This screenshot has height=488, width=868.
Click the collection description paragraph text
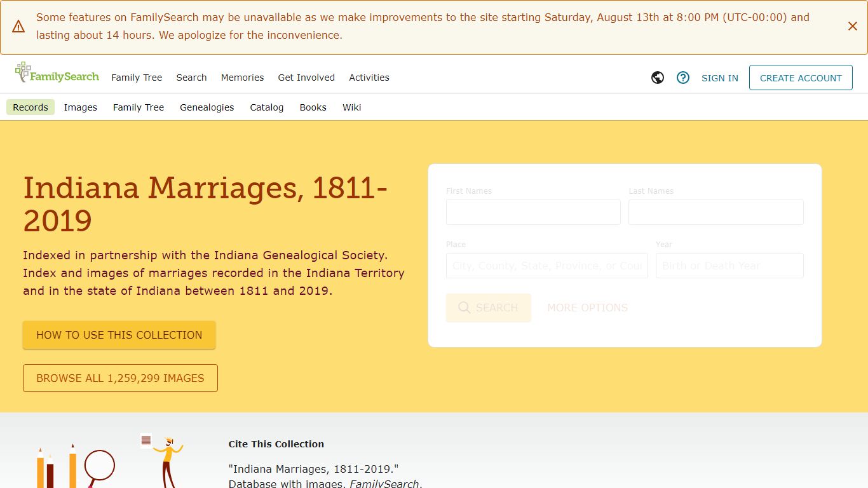214,273
